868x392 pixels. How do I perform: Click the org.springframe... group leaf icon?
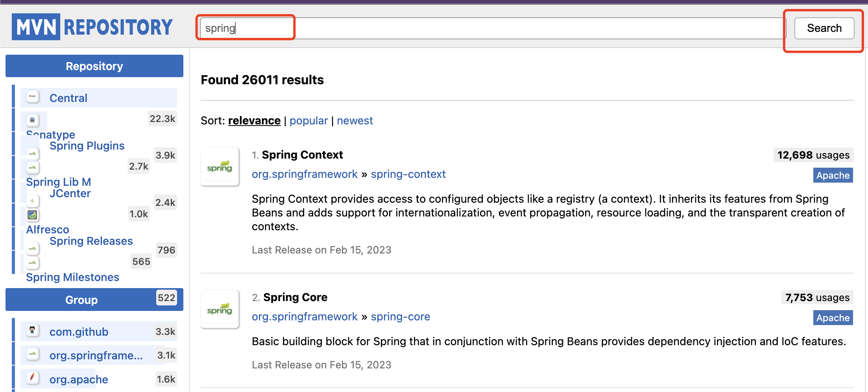tap(33, 354)
